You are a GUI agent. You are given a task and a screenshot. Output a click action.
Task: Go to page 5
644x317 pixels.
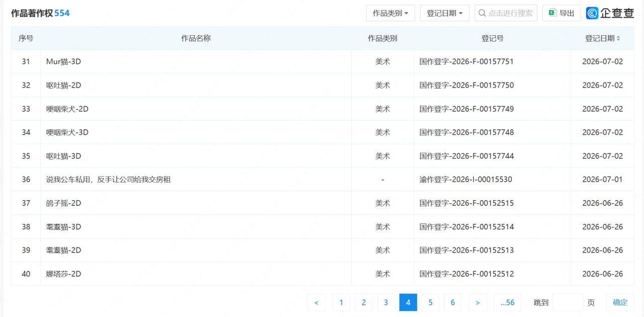(x=431, y=302)
